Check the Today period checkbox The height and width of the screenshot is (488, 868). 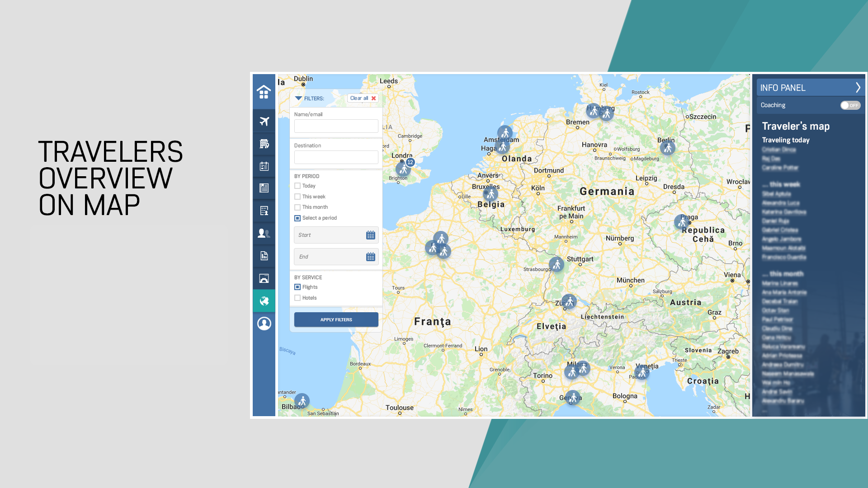297,186
